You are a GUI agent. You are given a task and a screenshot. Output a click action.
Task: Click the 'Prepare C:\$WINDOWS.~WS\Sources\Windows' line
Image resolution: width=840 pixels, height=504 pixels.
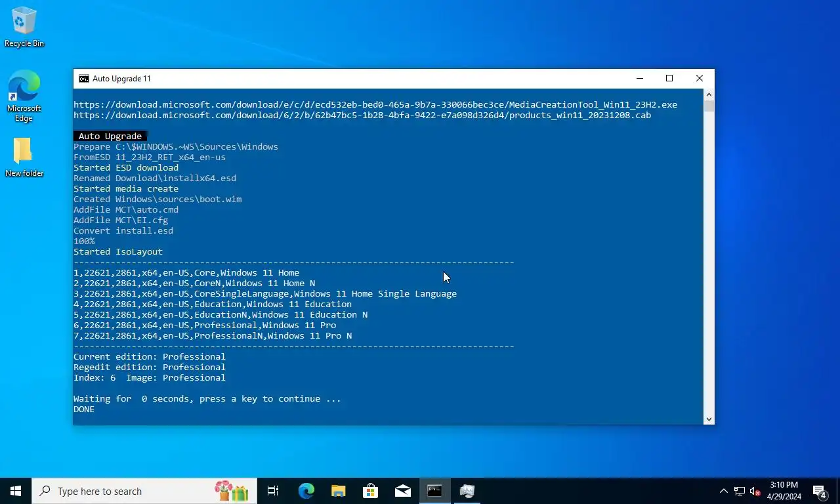[x=176, y=146]
